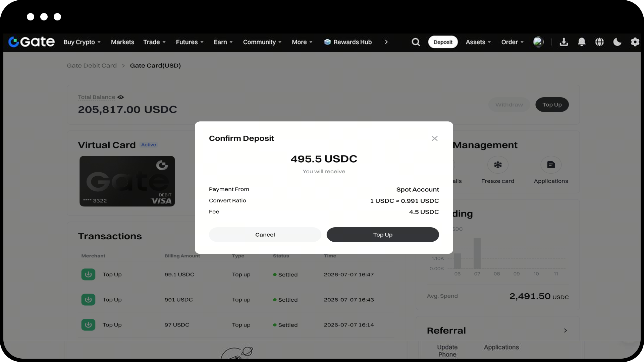Close the Confirm Deposit dialog

click(435, 138)
